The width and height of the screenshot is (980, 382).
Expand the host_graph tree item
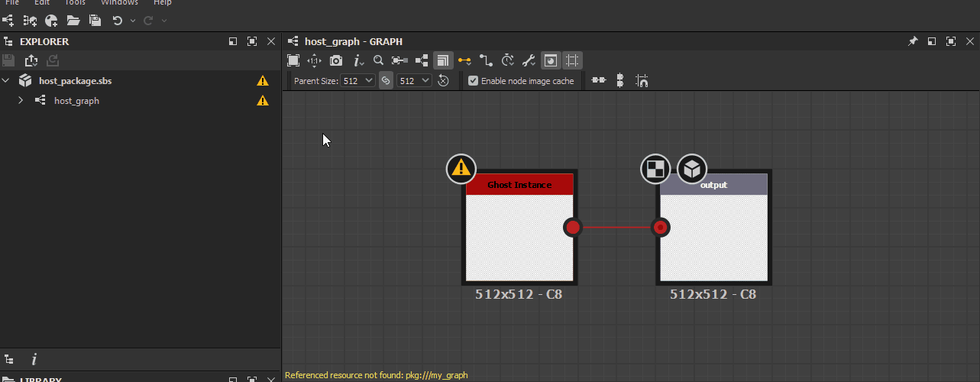[x=21, y=100]
